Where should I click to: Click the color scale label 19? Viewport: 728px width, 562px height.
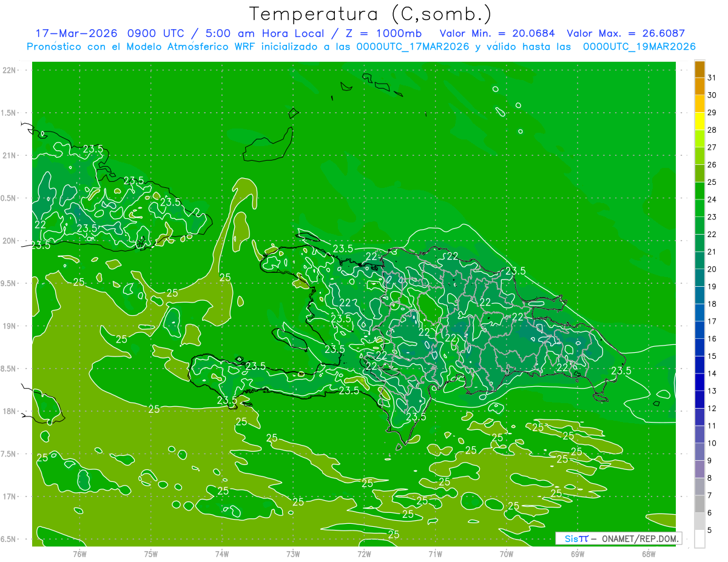pos(712,287)
